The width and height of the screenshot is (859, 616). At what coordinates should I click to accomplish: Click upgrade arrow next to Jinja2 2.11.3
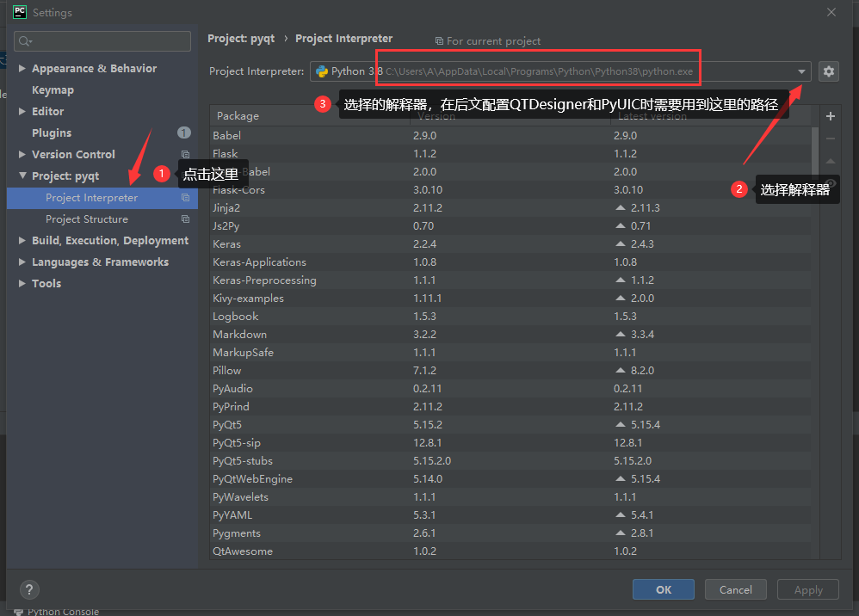[x=620, y=207]
